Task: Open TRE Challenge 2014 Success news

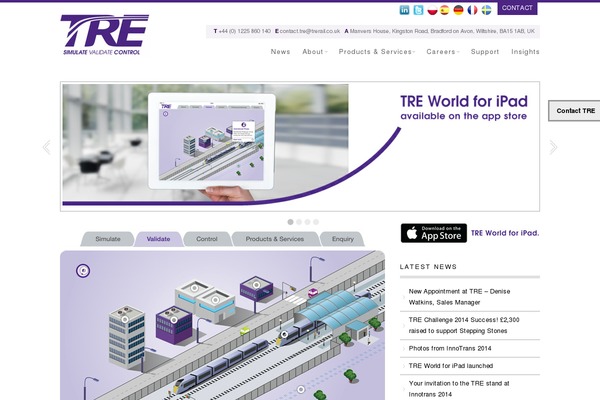Action: [464, 325]
